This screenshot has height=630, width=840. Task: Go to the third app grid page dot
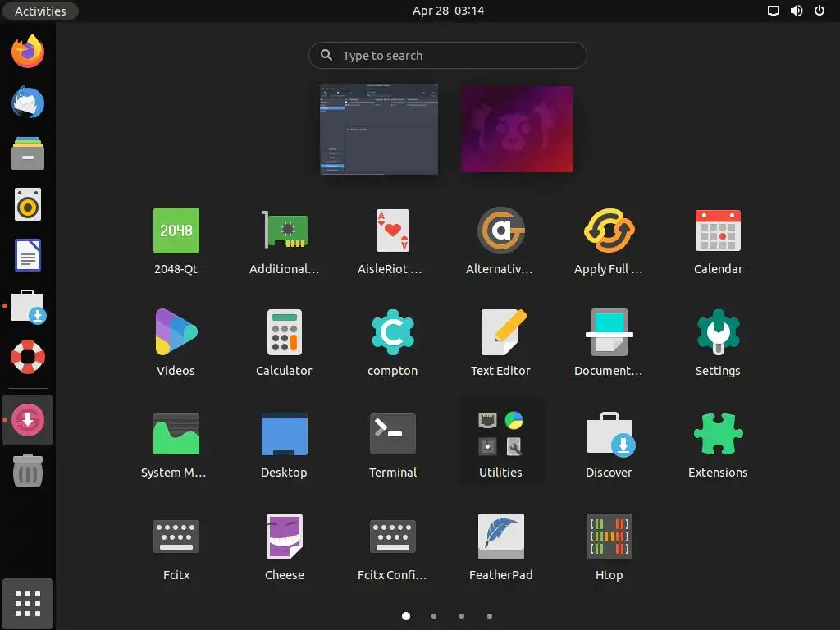coord(462,616)
